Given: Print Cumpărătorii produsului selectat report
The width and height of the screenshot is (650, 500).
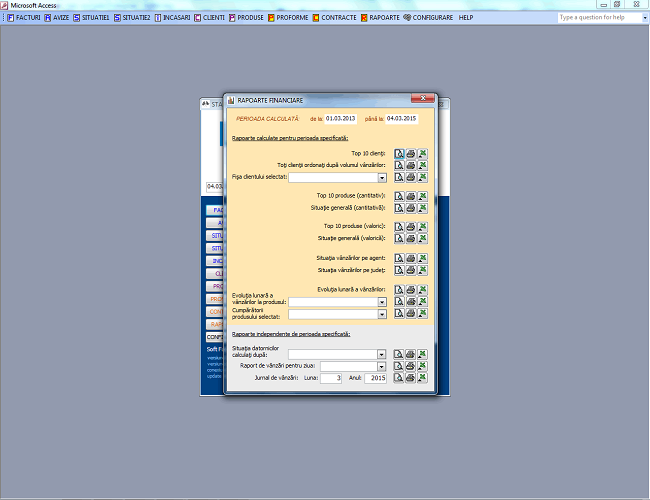Looking at the screenshot, I should (x=410, y=313).
